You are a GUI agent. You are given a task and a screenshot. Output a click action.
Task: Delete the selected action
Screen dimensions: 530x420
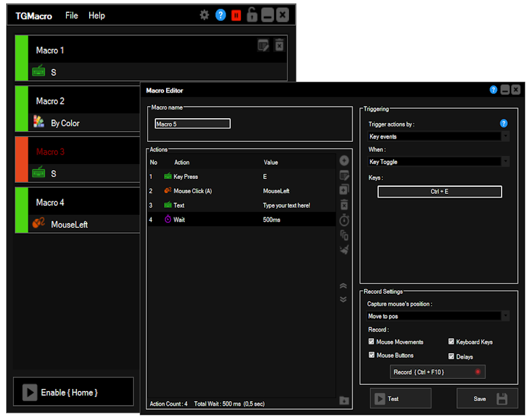[344, 205]
